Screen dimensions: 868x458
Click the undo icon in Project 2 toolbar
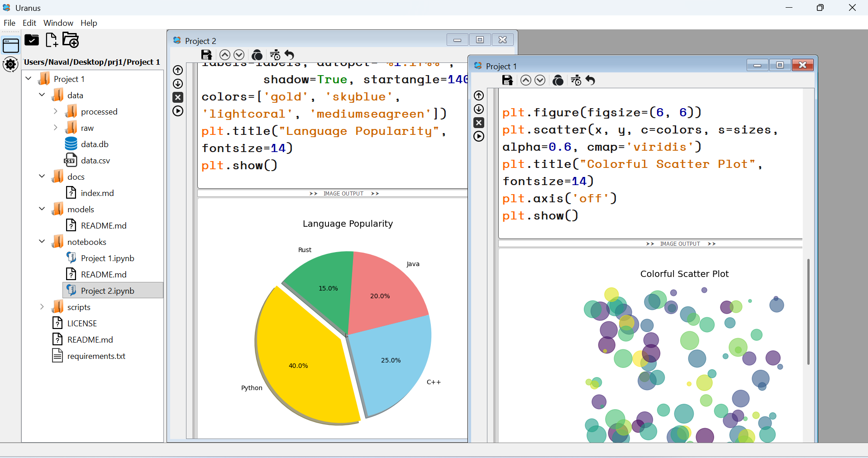coord(290,55)
